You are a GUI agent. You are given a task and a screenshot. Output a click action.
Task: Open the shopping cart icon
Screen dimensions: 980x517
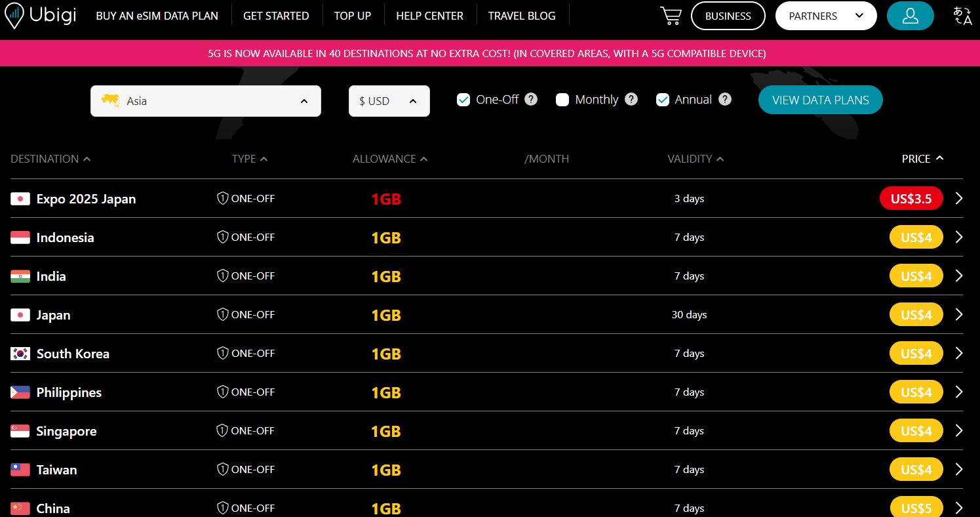(671, 16)
